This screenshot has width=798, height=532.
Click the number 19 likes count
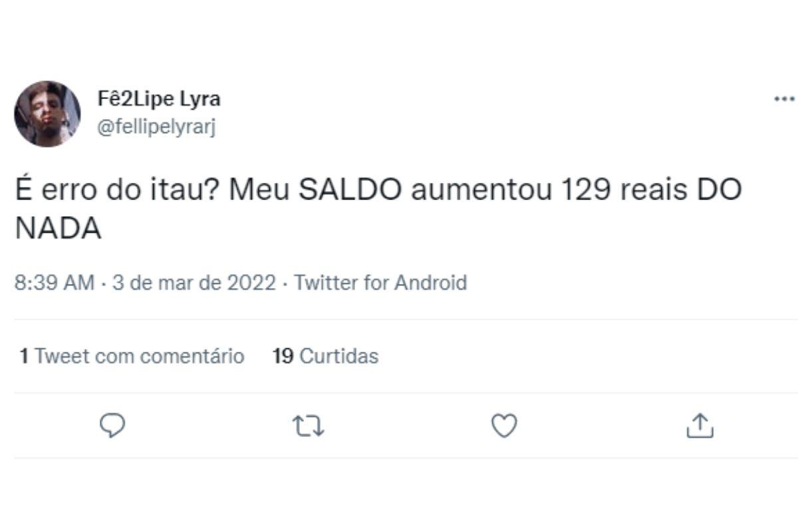pos(283,356)
